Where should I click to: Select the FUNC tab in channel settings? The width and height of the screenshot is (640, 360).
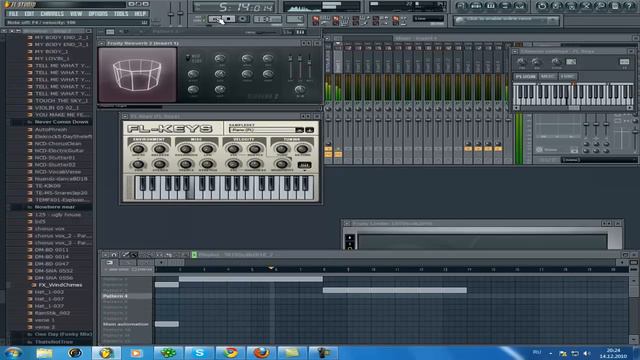coord(567,76)
